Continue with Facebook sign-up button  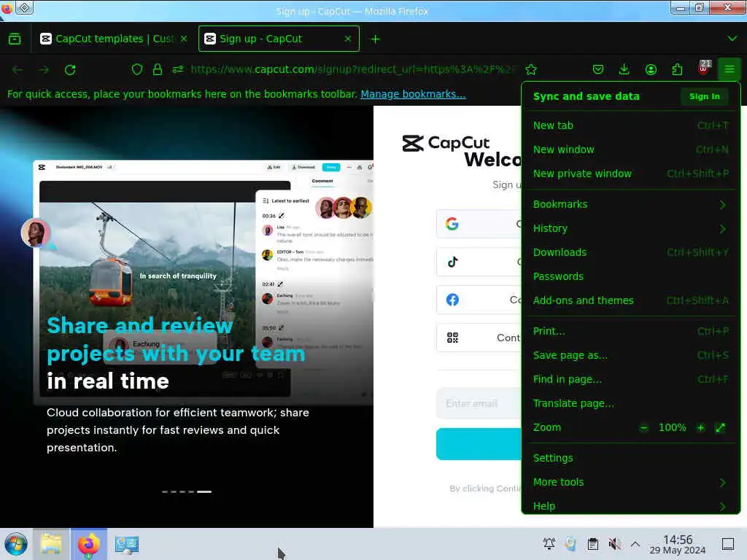[x=479, y=300]
